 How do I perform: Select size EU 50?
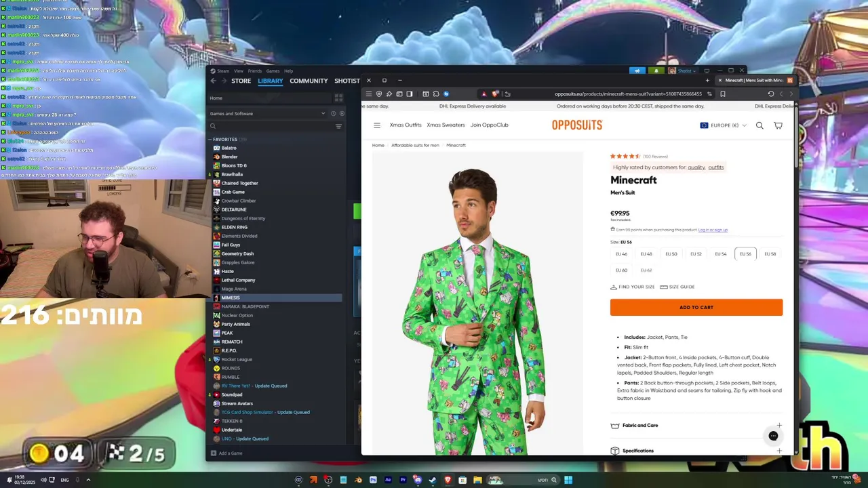click(x=671, y=254)
